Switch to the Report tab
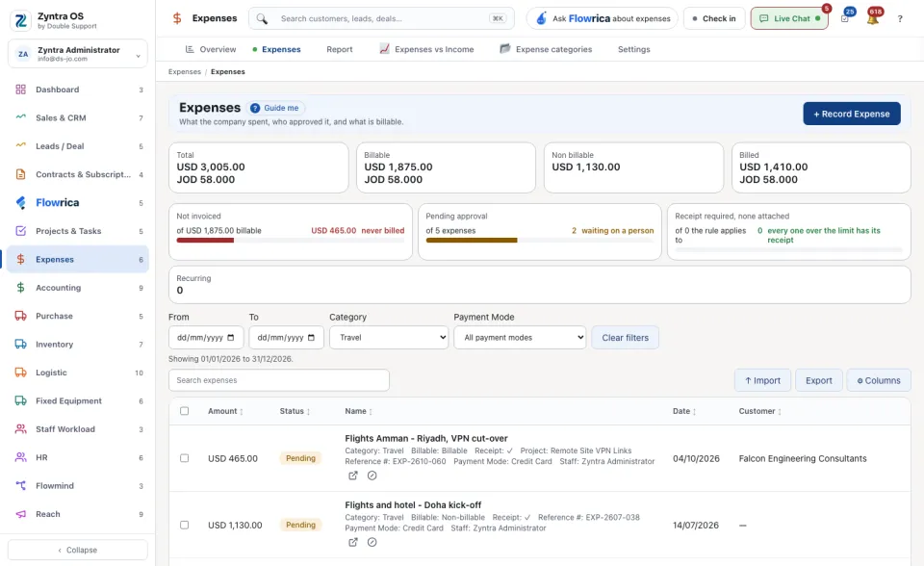The height and width of the screenshot is (566, 924). click(x=340, y=49)
